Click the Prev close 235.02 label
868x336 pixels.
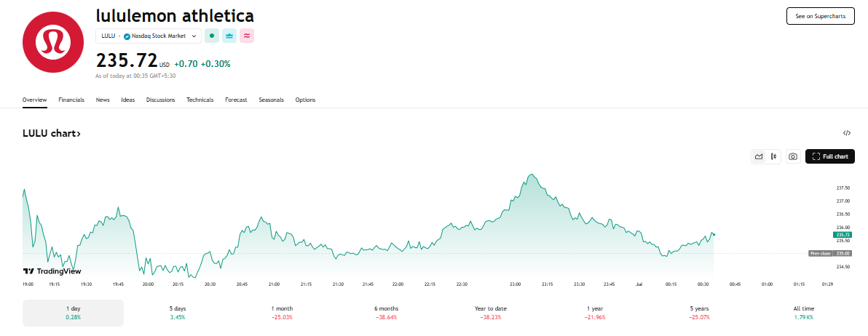830,253
